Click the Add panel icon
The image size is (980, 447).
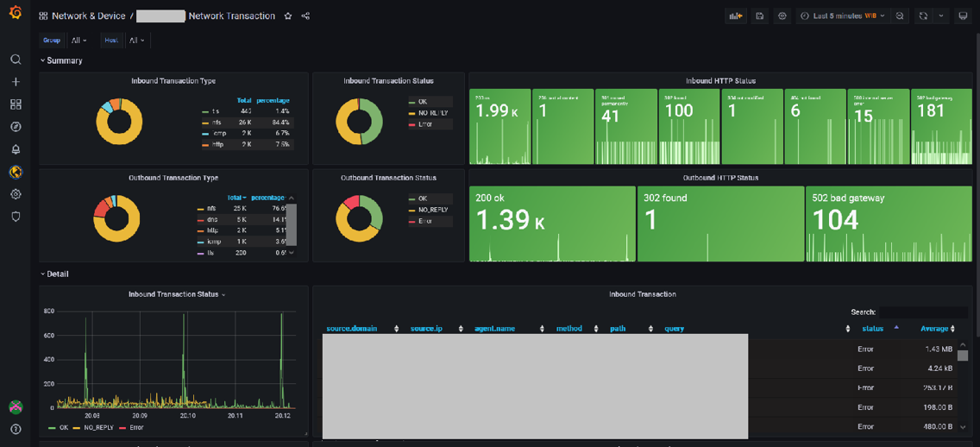point(734,16)
